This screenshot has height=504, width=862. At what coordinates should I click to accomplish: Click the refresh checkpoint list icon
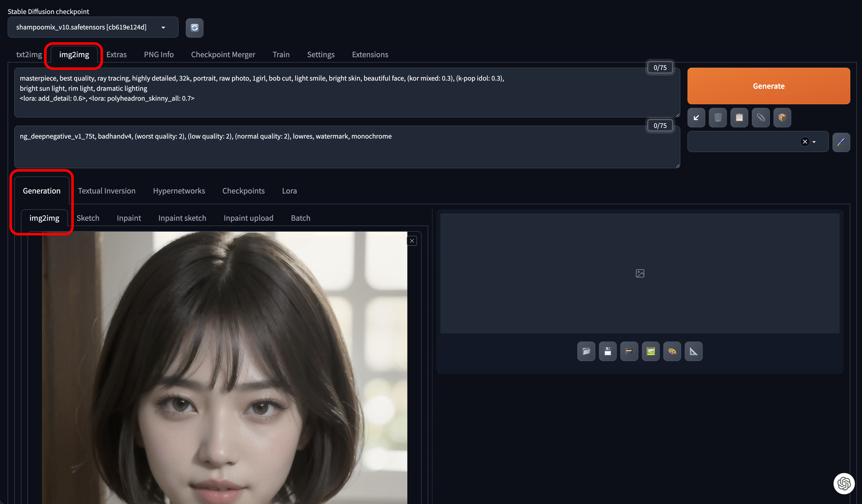click(x=194, y=28)
